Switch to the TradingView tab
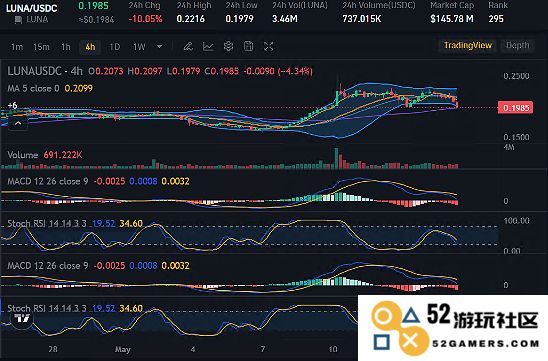Screen dimensions: 548x361 click(467, 45)
